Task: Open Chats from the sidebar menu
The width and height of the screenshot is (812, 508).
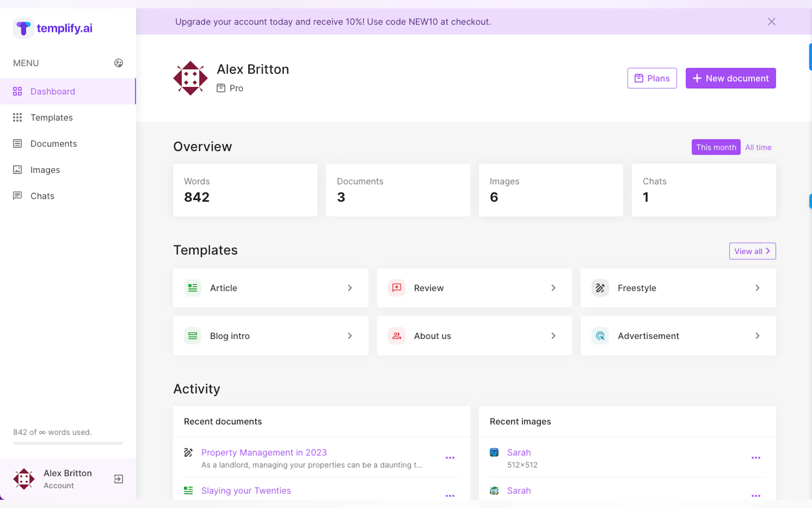Action: (x=42, y=196)
